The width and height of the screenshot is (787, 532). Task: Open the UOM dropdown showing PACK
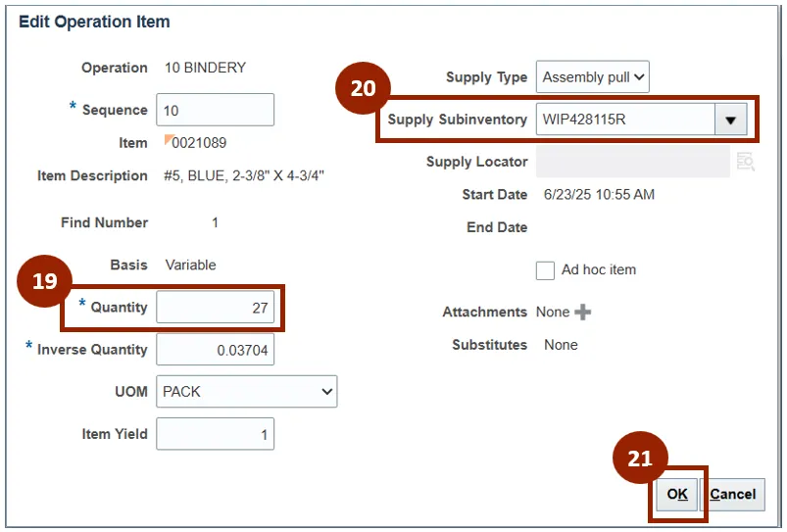tap(246, 392)
